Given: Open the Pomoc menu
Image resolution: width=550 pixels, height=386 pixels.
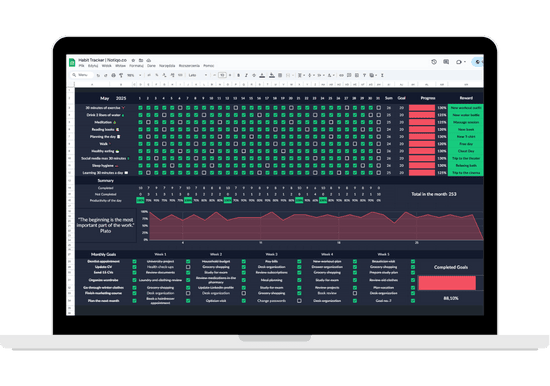Looking at the screenshot, I should [209, 66].
